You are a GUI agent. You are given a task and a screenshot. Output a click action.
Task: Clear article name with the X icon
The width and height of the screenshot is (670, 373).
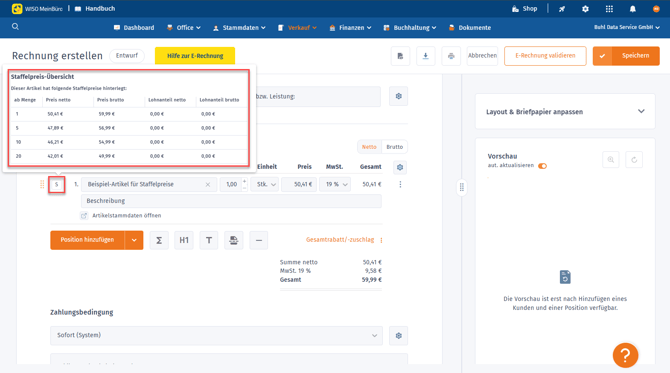point(208,185)
